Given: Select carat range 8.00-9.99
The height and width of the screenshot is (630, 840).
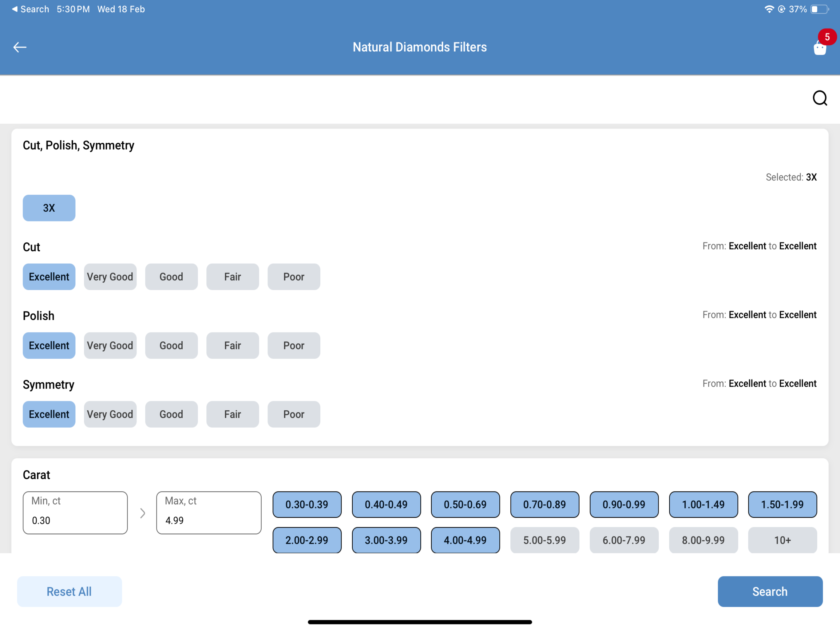Looking at the screenshot, I should click(x=703, y=540).
